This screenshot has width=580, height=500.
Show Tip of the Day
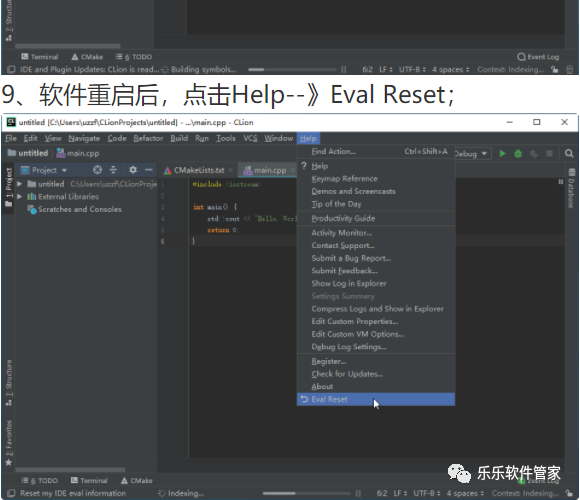[x=376, y=204]
